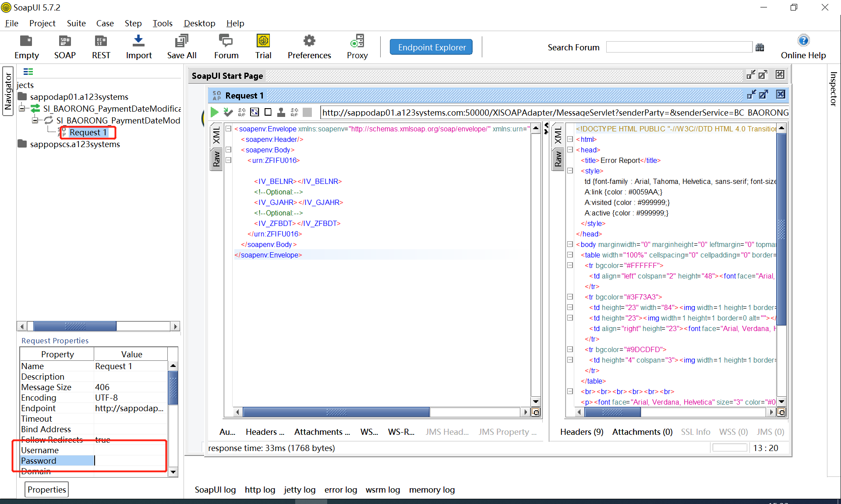Open the http log tab
The width and height of the screenshot is (841, 504).
coord(260,490)
